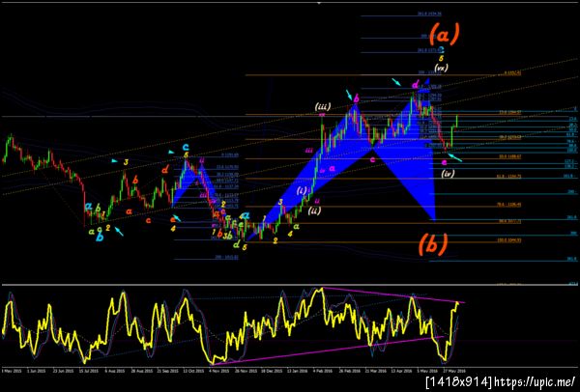Click the 4 Nov 2015 date on the time axis

[x=220, y=370]
